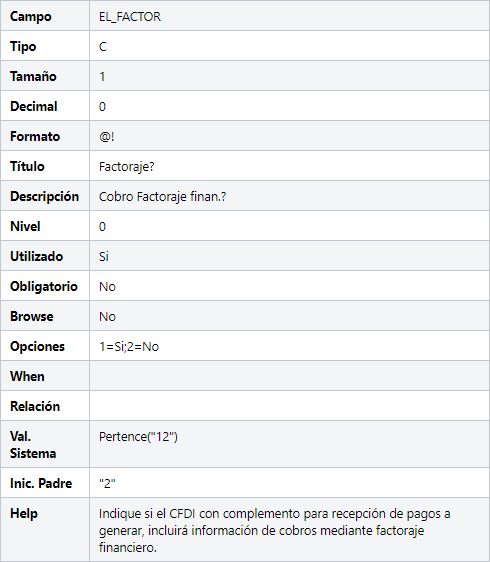Click the Val. Sistema row label
490x562 pixels.
(33, 445)
